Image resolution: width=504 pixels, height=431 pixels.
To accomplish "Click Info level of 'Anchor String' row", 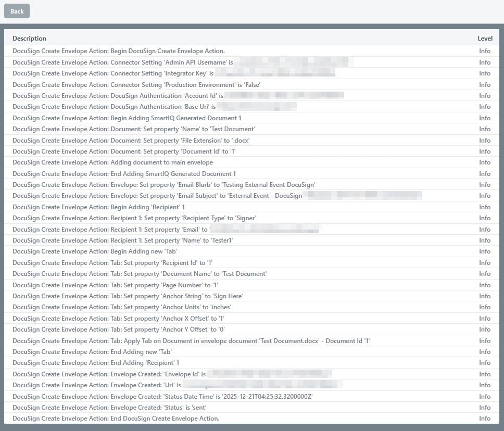I will click(485, 296).
